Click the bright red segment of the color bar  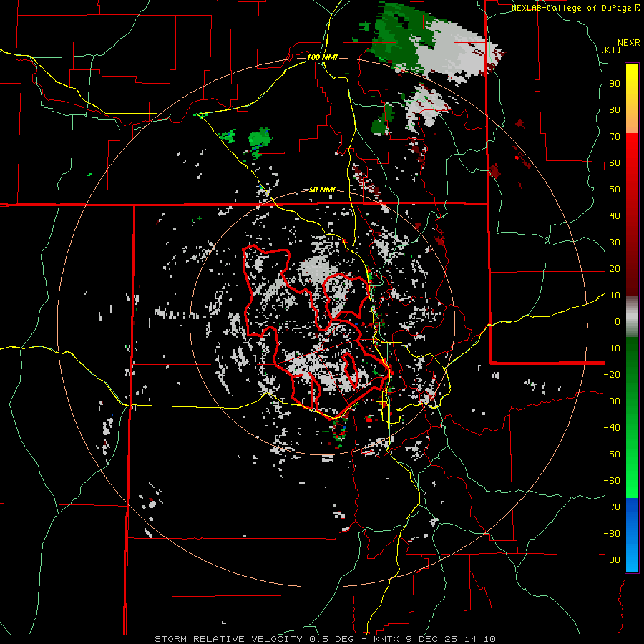tap(632, 150)
